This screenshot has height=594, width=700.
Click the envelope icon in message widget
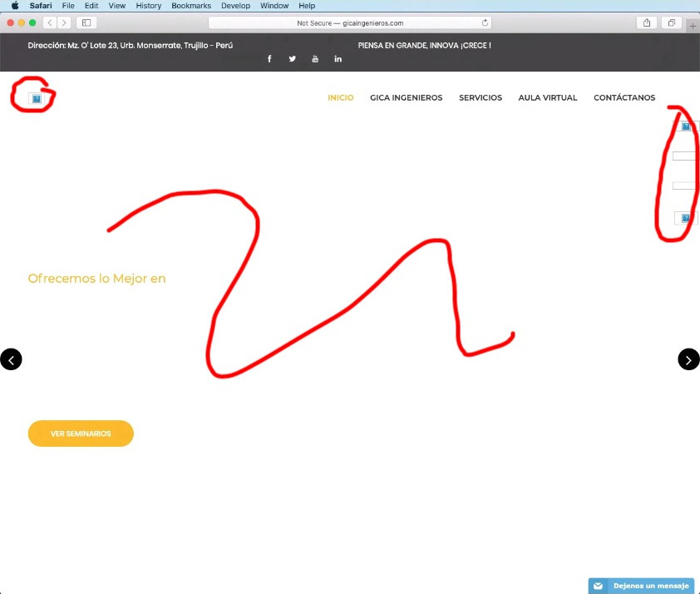599,586
